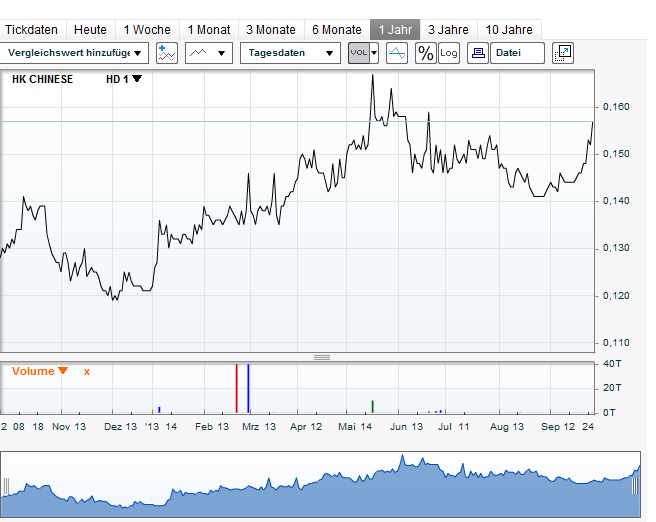Switch to 6 Monate range
The image size is (656, 522).
[x=337, y=30]
